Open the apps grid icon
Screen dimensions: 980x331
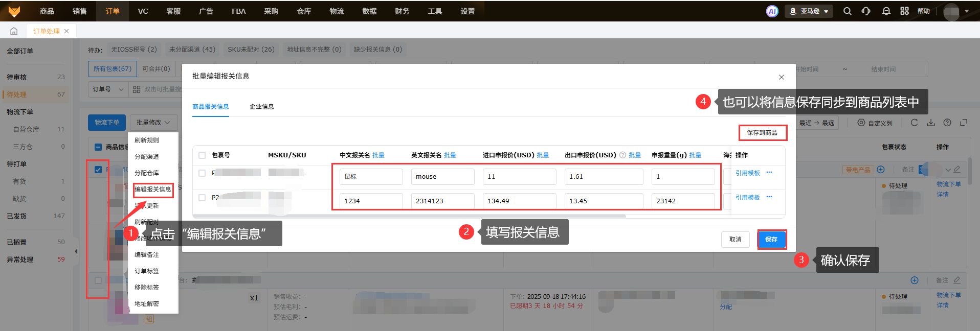click(x=905, y=11)
